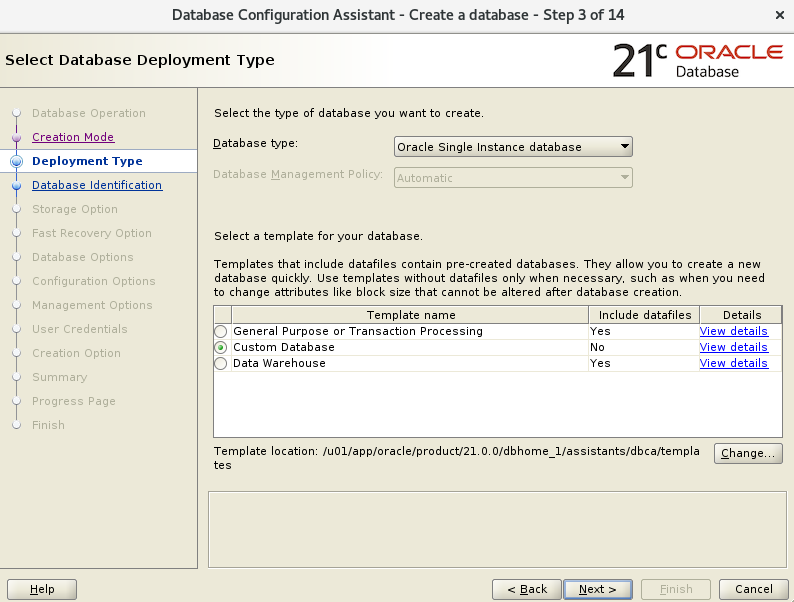Select the Summary step

point(60,377)
